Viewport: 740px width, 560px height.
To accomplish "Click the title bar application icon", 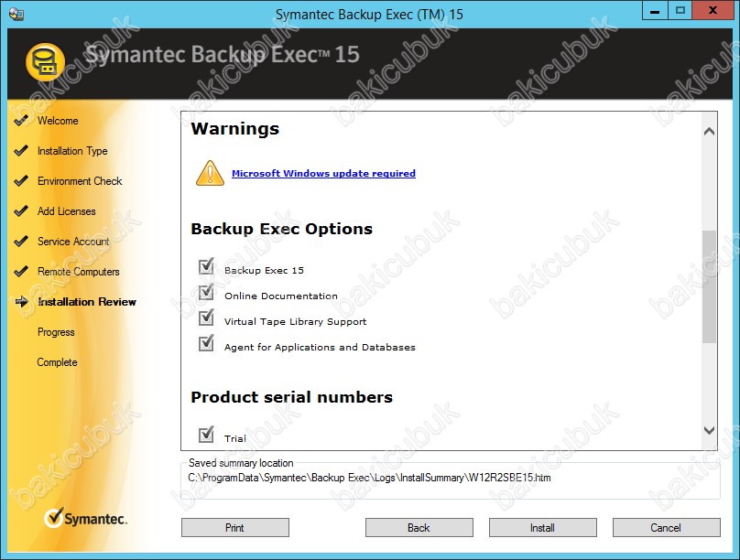I will coord(16,14).
